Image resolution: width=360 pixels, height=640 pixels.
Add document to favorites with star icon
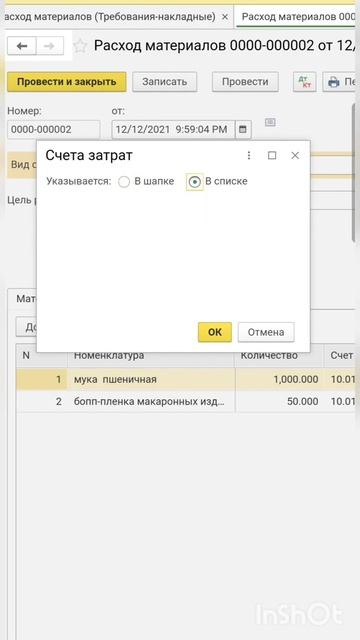coord(80,46)
